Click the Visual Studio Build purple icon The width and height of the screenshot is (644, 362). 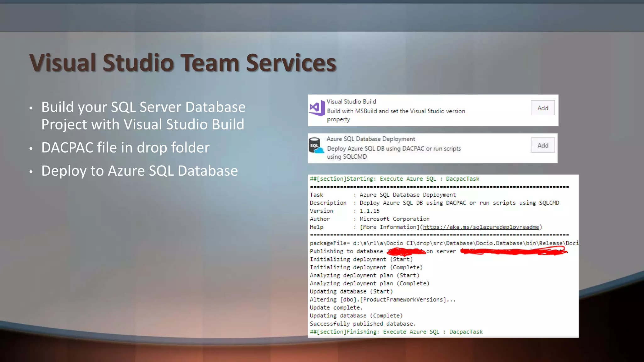coord(317,108)
